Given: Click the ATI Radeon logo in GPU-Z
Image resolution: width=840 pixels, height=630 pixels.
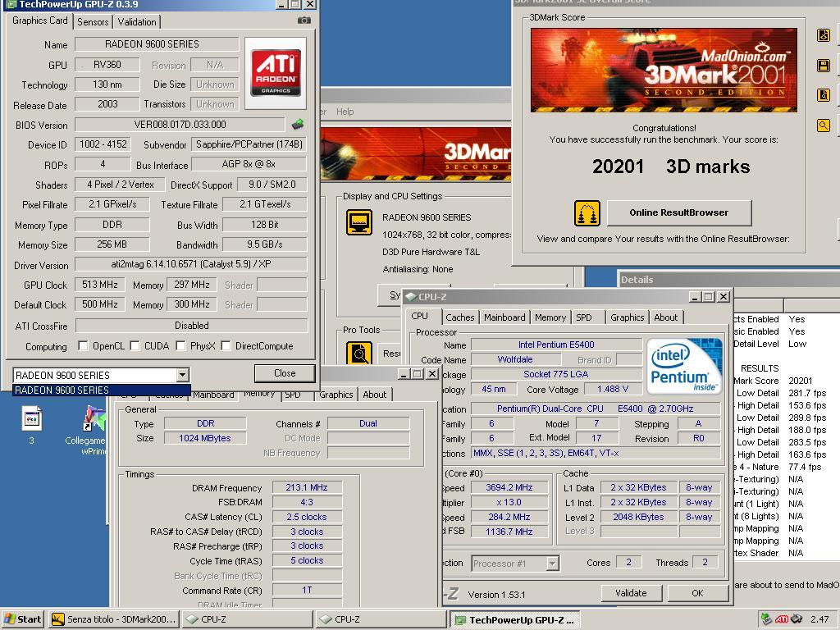Looking at the screenshot, I should coord(276,73).
